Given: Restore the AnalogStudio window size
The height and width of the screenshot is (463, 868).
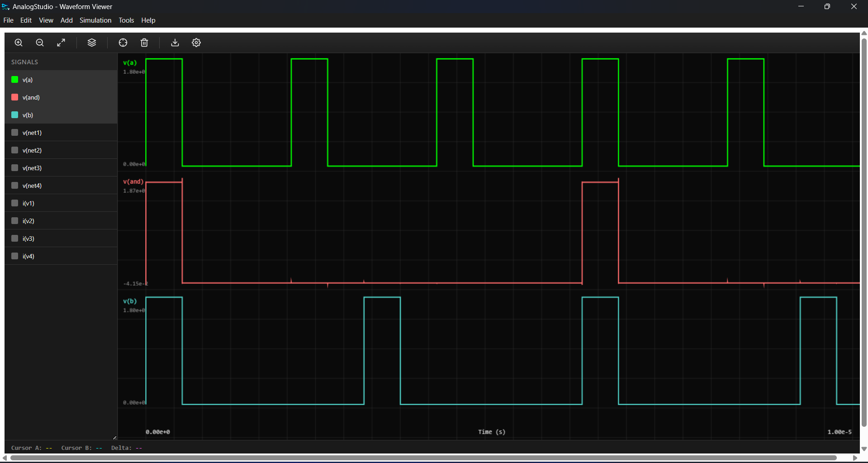Looking at the screenshot, I should tap(827, 6).
